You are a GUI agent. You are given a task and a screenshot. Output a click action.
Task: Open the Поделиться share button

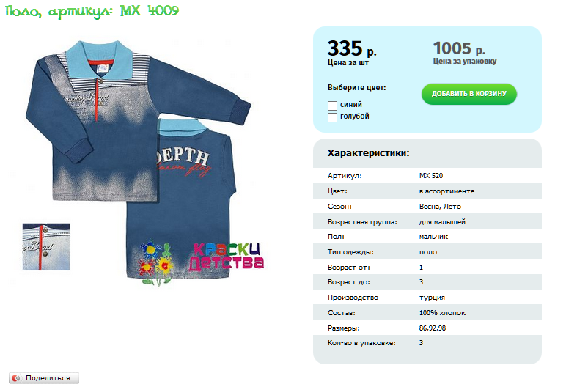point(44,378)
